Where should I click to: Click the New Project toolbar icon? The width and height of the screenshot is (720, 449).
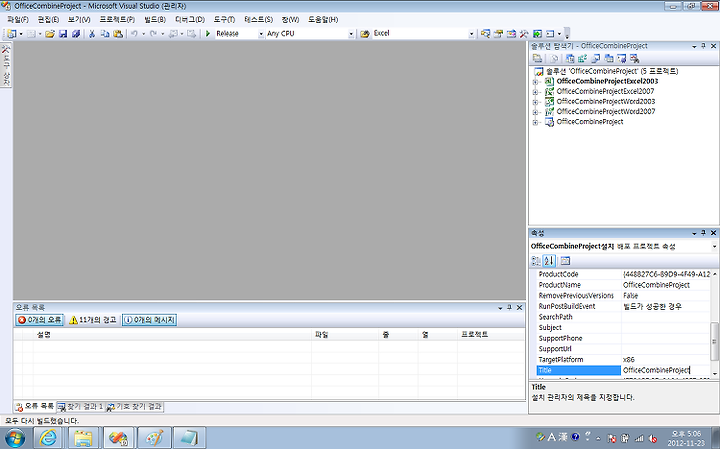pos(11,34)
